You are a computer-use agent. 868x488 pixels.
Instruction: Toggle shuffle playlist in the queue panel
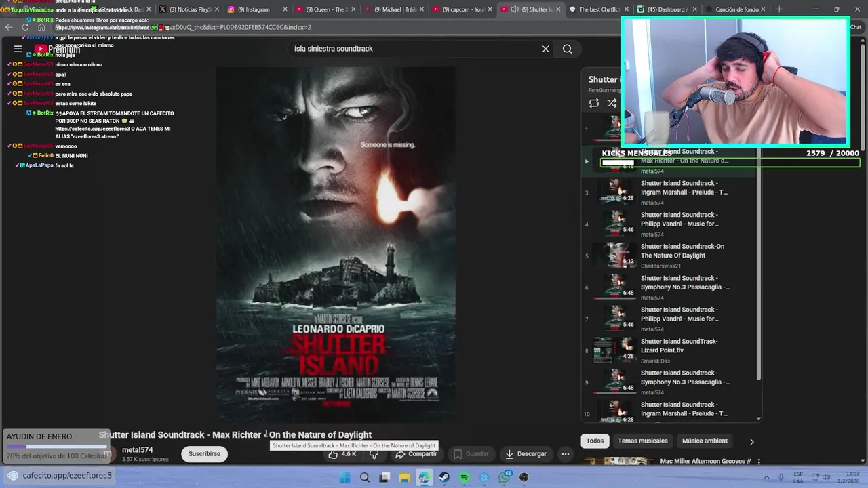click(x=612, y=103)
